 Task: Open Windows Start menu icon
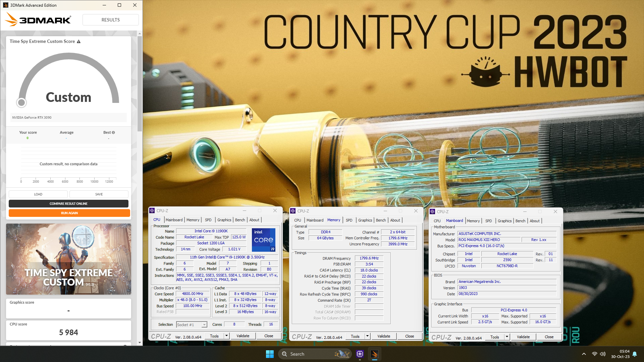(x=270, y=354)
